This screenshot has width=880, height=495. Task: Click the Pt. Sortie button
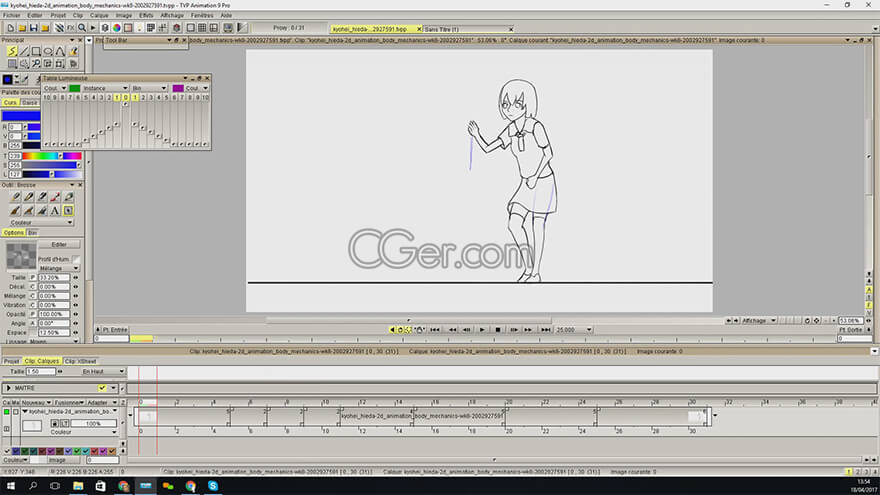tap(851, 330)
